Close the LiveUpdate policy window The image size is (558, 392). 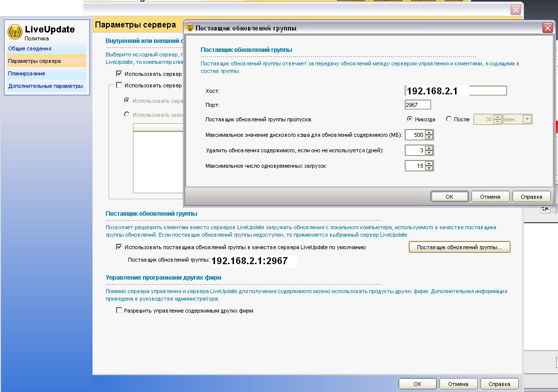pyautogui.click(x=515, y=9)
